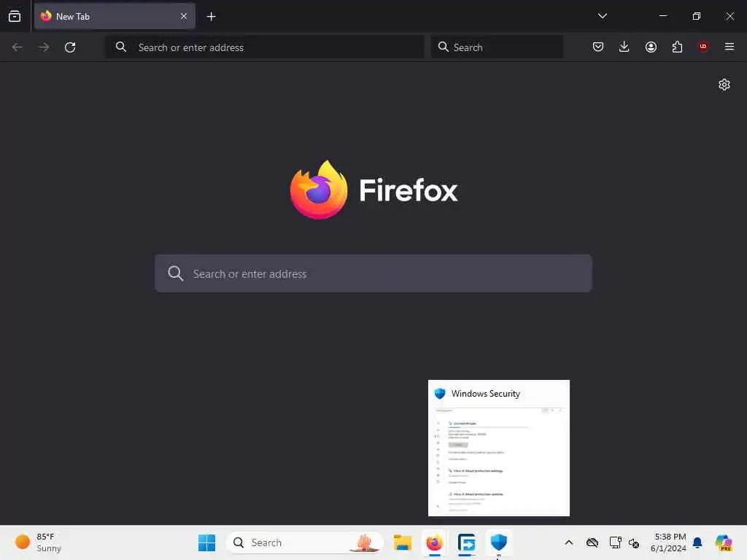The image size is (747, 560).
Task: Click the taskbar Search box
Action: (x=305, y=542)
